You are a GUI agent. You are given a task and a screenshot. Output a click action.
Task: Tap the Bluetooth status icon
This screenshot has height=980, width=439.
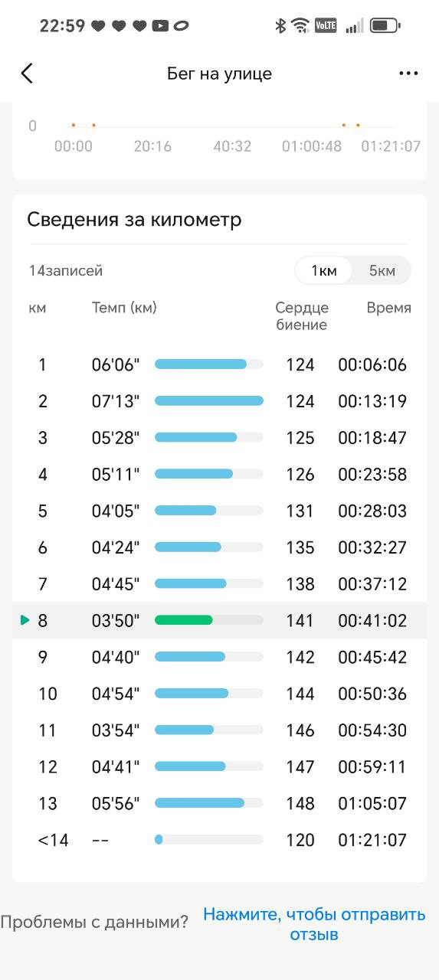point(280,25)
